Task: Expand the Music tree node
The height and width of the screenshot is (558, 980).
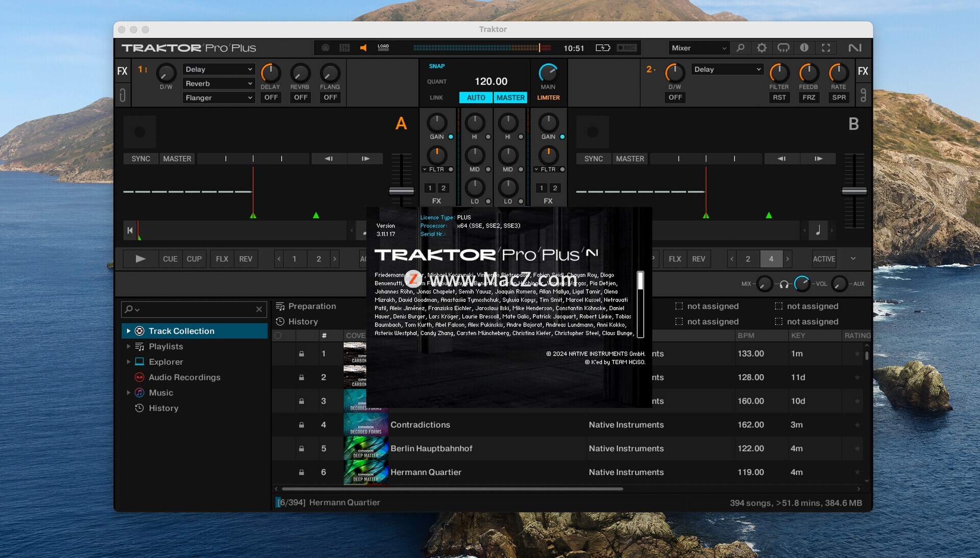Action: pos(128,393)
